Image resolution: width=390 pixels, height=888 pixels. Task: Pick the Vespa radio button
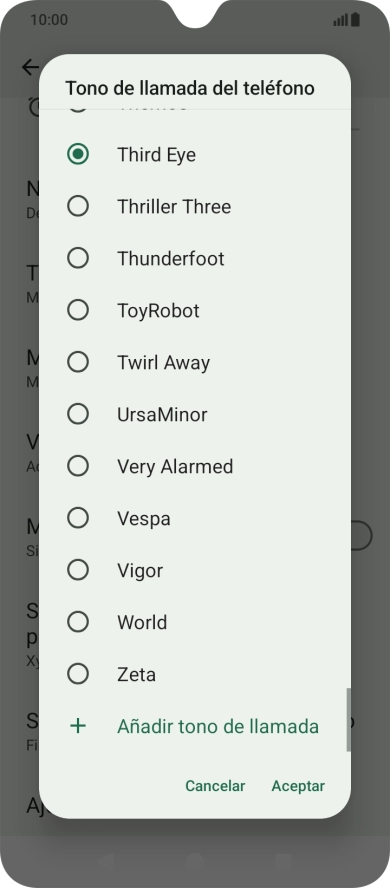pos(78,518)
